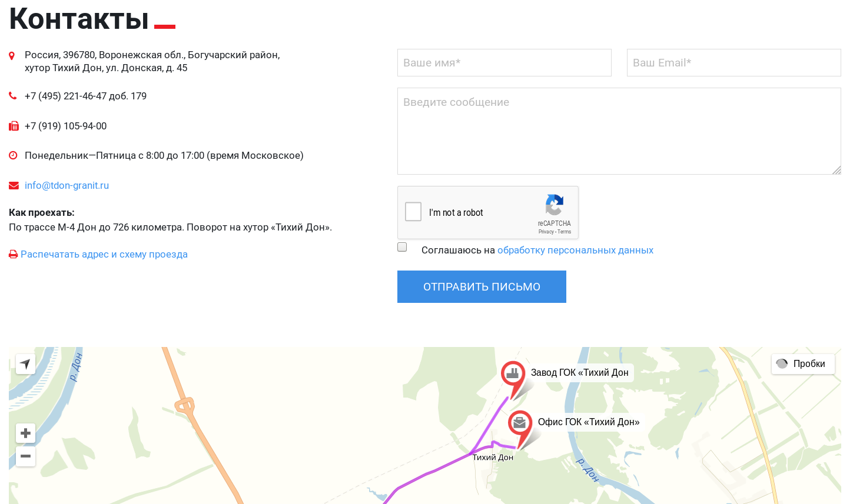Click the fax icon beside +7 (919) 105-94-00
The height and width of the screenshot is (504, 863).
click(x=12, y=125)
